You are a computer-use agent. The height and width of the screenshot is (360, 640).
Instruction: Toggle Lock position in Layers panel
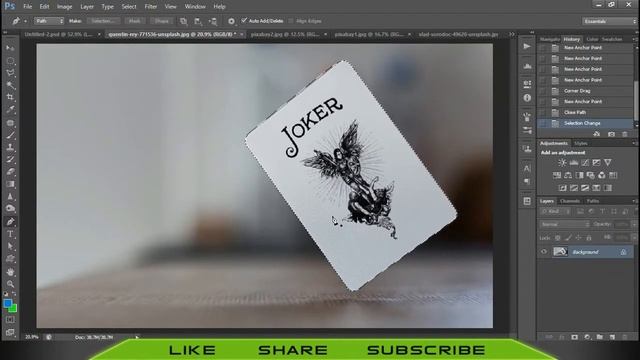click(x=578, y=238)
